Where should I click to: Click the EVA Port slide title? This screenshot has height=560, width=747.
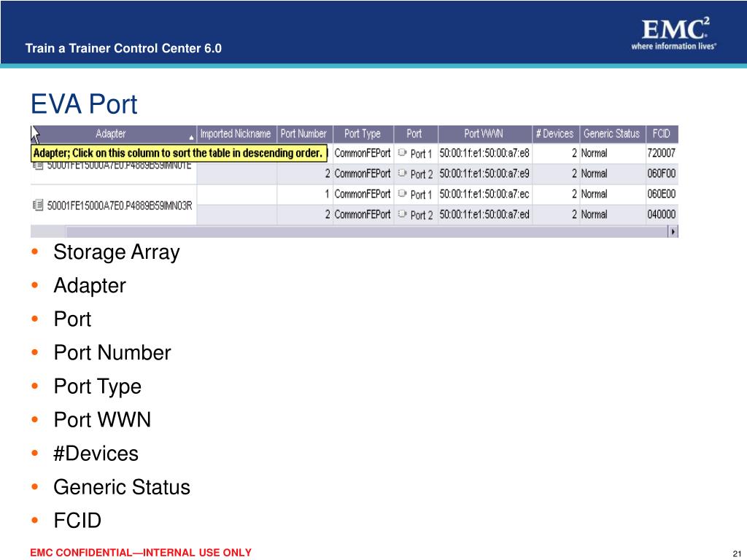[84, 104]
